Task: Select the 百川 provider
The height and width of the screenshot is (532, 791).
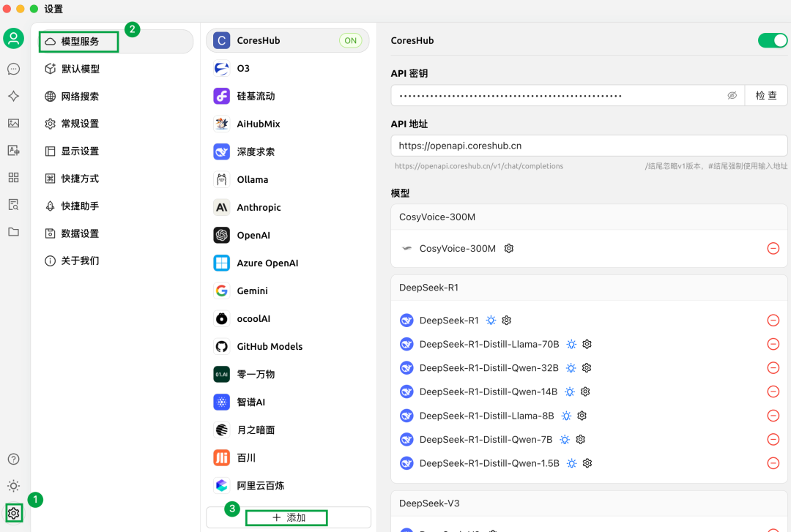Action: pyautogui.click(x=288, y=457)
